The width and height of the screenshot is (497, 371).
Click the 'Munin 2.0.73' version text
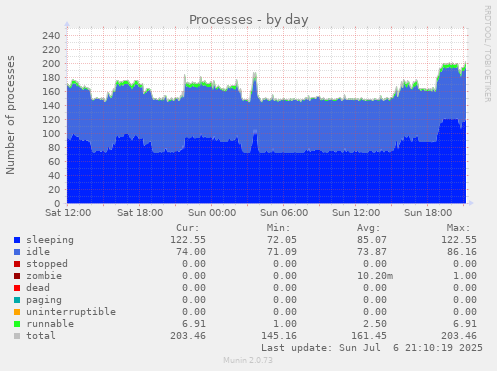[248, 360]
